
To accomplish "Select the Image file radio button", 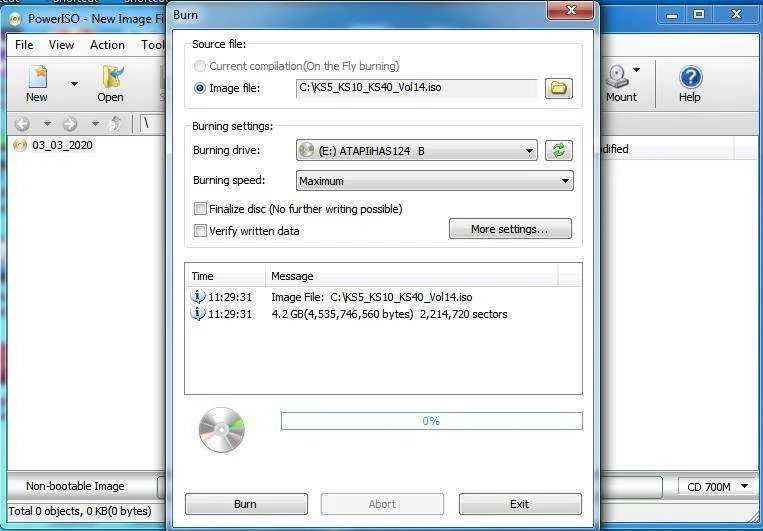I will click(200, 88).
